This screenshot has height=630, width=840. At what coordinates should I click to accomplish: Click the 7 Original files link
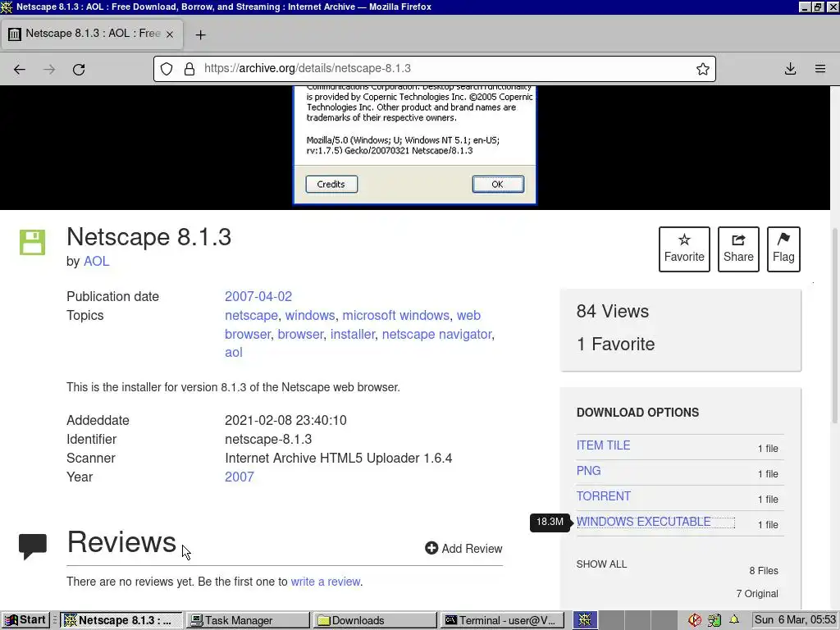pyautogui.click(x=757, y=594)
